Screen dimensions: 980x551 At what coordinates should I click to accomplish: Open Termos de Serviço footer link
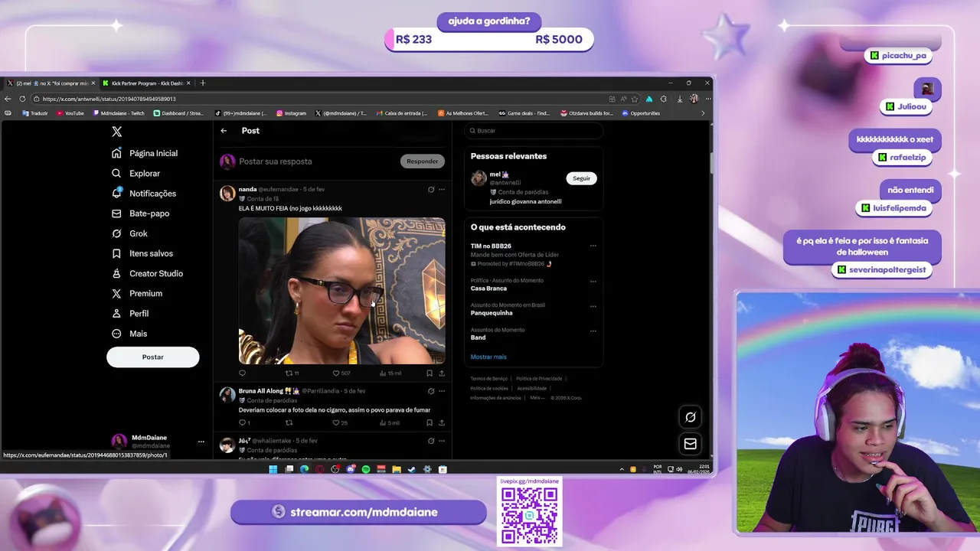pyautogui.click(x=489, y=379)
